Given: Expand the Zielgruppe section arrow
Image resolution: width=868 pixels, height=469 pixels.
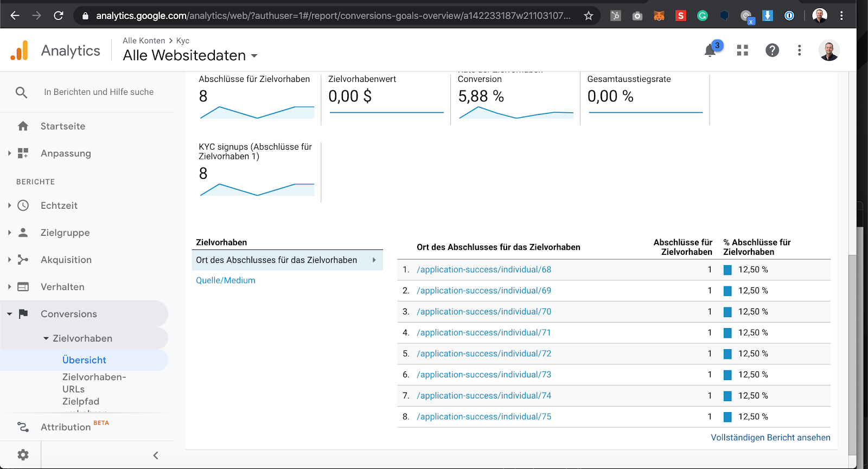Looking at the screenshot, I should (x=9, y=233).
